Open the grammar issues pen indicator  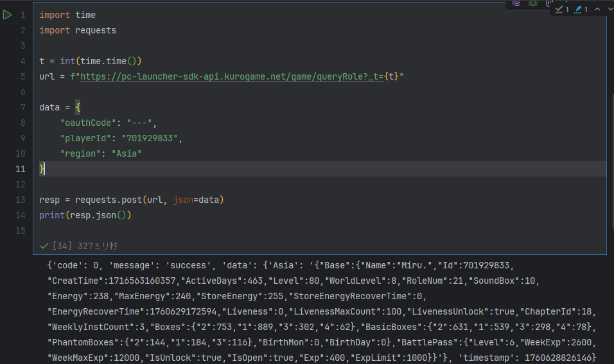click(x=581, y=10)
